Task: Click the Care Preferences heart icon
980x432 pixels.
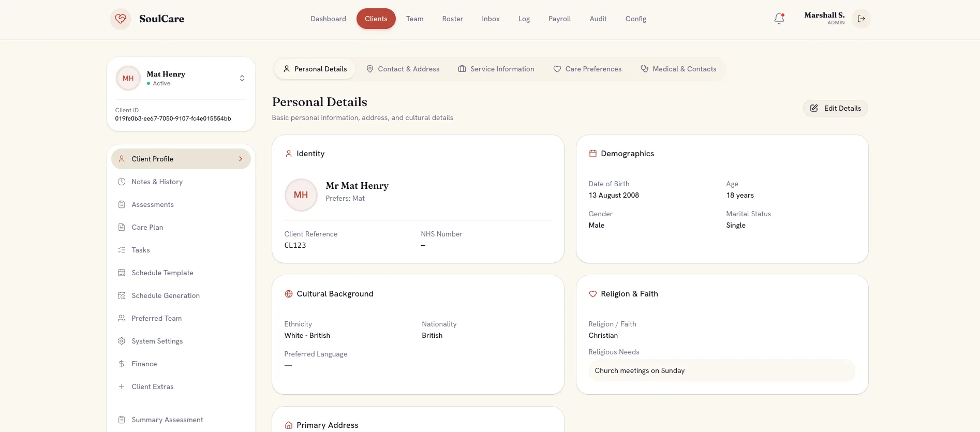Action: tap(557, 69)
